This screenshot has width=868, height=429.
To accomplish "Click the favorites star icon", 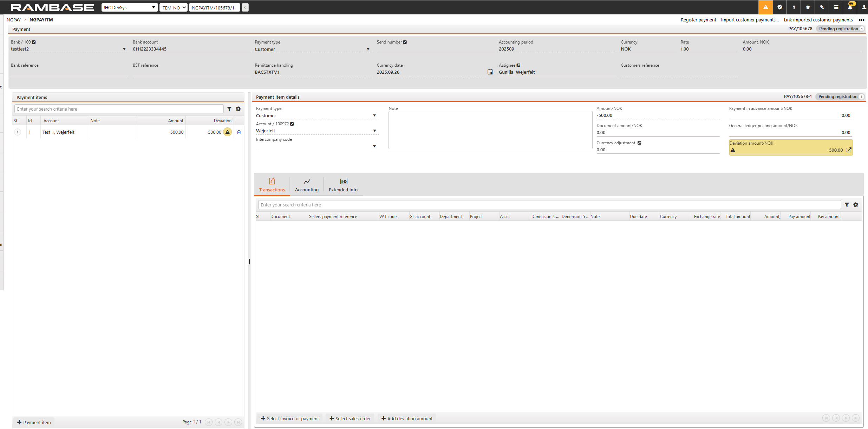I will click(808, 7).
